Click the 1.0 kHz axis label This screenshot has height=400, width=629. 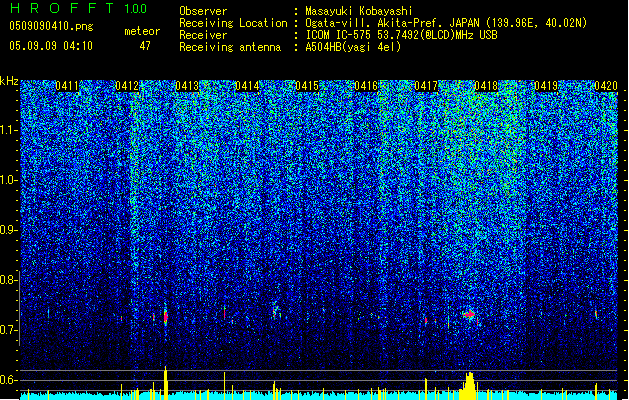pyautogui.click(x=8, y=180)
